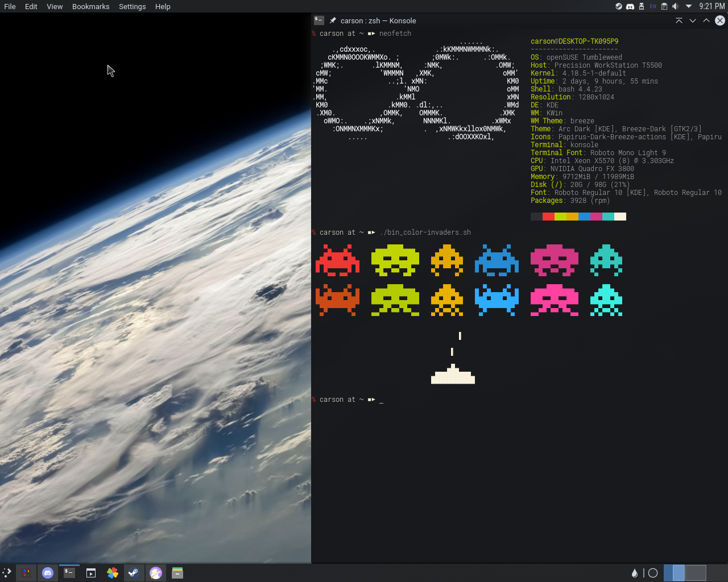Open the purple bird app in taskbar
Screen dimensions: 728x582
tap(156, 573)
